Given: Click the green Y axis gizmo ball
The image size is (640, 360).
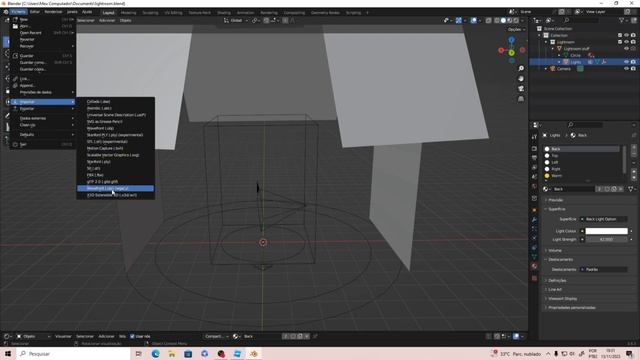Looking at the screenshot, I should pyautogui.click(x=511, y=53).
